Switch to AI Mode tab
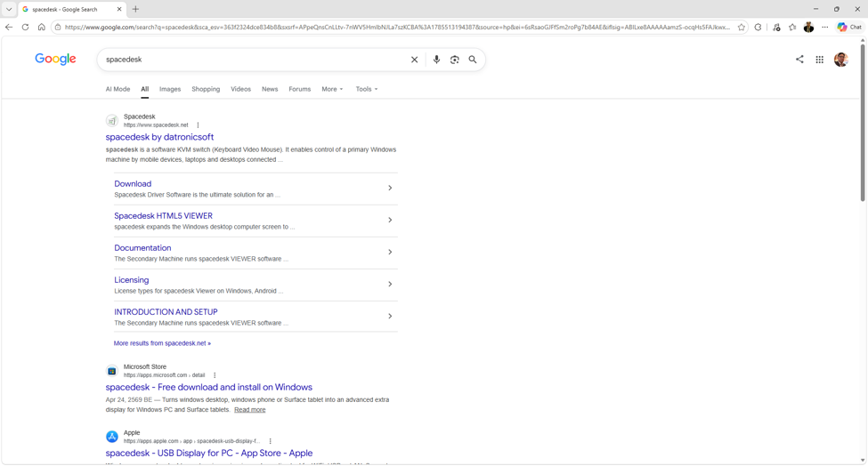Screen dimensions: 868x466 pyautogui.click(x=118, y=89)
